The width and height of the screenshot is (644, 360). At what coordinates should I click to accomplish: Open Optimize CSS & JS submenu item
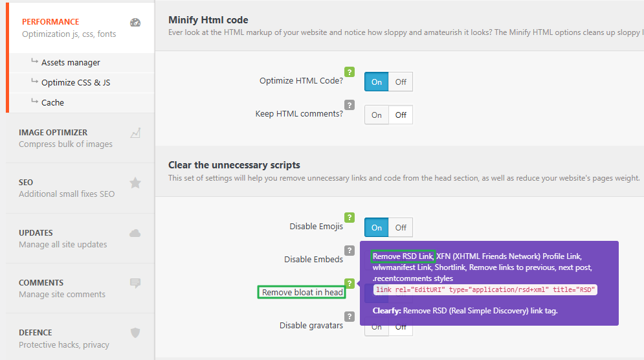[x=76, y=83]
